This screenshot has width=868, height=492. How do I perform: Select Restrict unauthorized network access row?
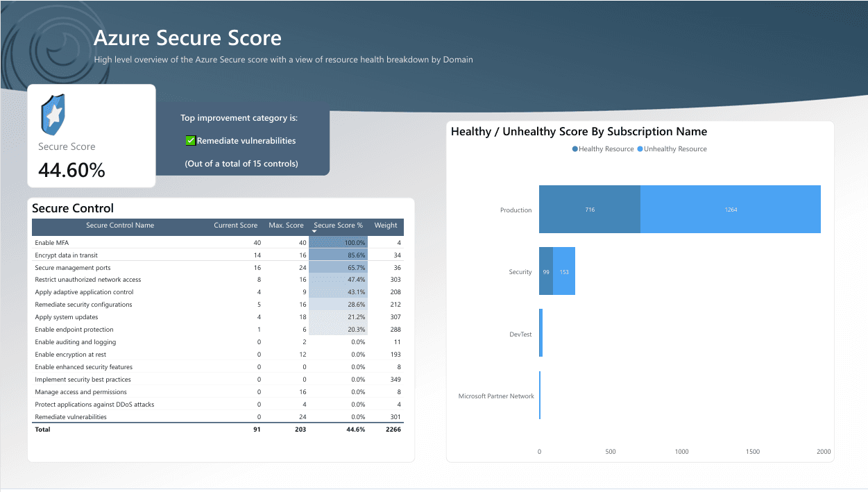coord(218,280)
